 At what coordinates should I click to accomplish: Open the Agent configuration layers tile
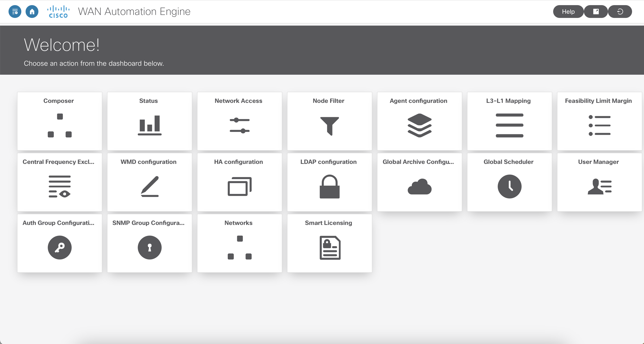420,121
